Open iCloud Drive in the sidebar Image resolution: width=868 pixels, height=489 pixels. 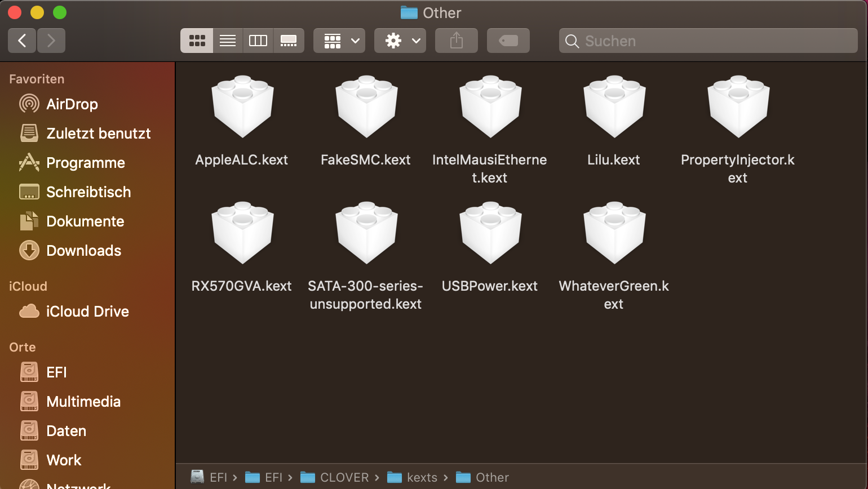pos(87,312)
